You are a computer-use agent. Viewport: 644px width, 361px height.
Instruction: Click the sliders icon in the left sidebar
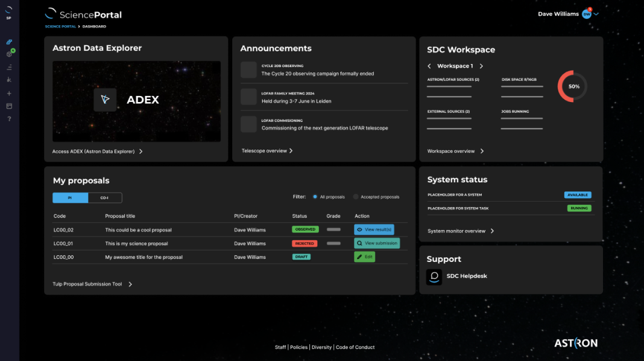click(8, 67)
